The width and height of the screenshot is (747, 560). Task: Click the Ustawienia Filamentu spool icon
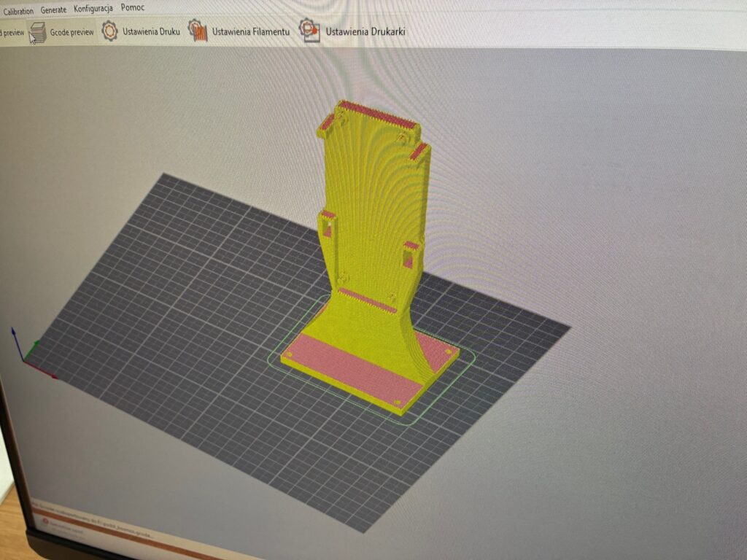click(198, 31)
